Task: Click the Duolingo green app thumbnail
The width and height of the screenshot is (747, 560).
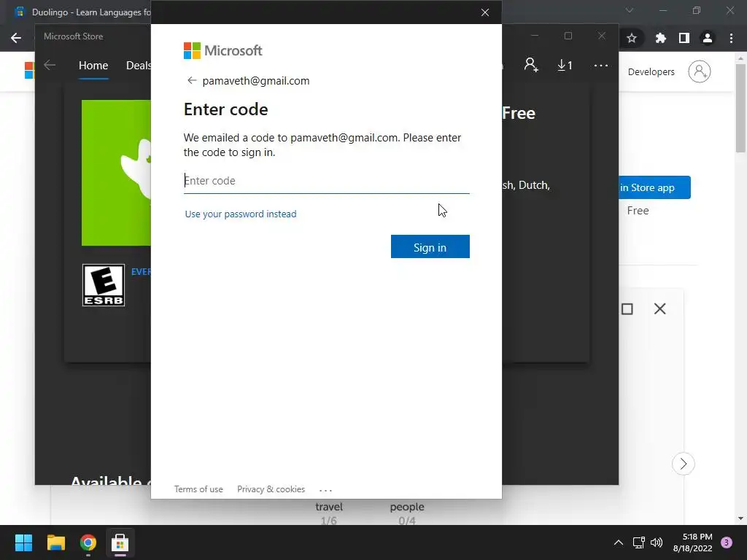Action: click(116, 173)
